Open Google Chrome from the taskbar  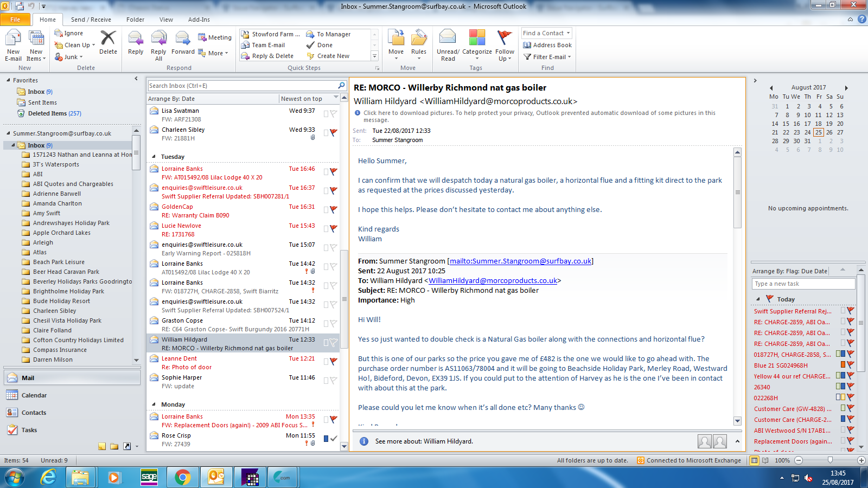click(x=183, y=477)
